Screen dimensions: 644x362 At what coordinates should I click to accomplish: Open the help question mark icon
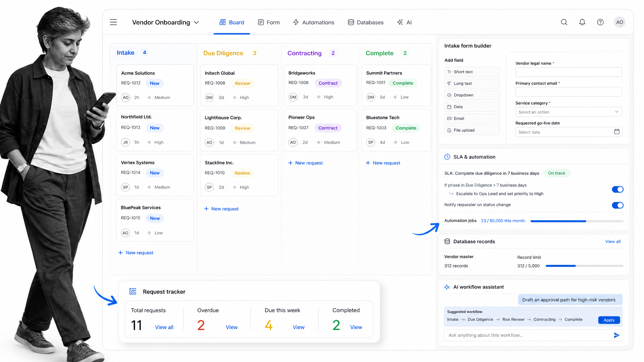pos(600,22)
